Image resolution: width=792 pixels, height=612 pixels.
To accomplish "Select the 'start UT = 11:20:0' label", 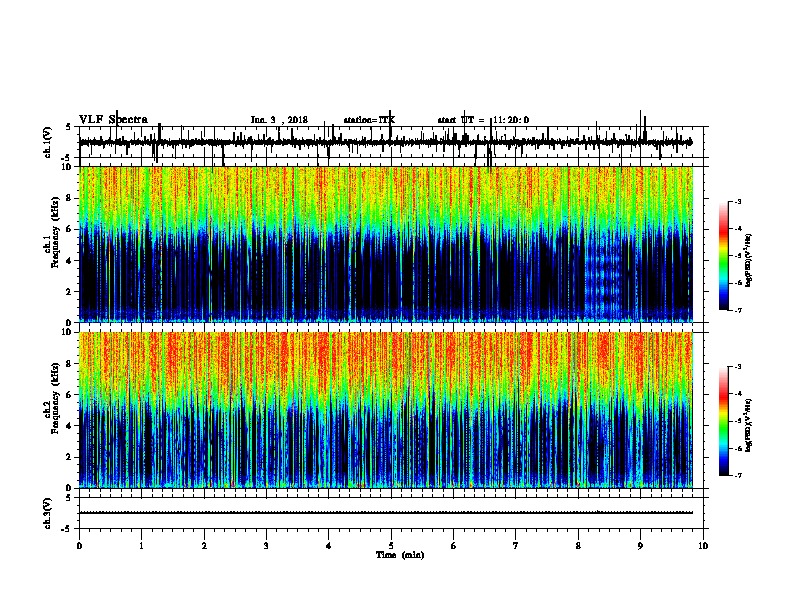I will [x=483, y=120].
